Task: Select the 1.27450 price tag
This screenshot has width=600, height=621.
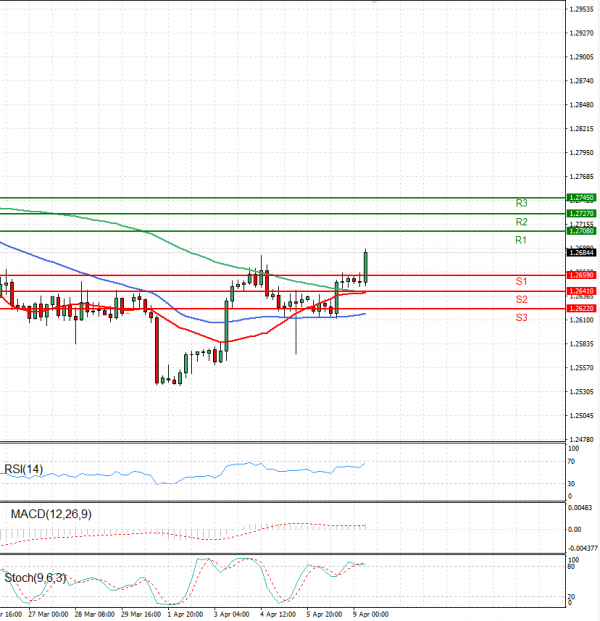Action: pos(581,197)
